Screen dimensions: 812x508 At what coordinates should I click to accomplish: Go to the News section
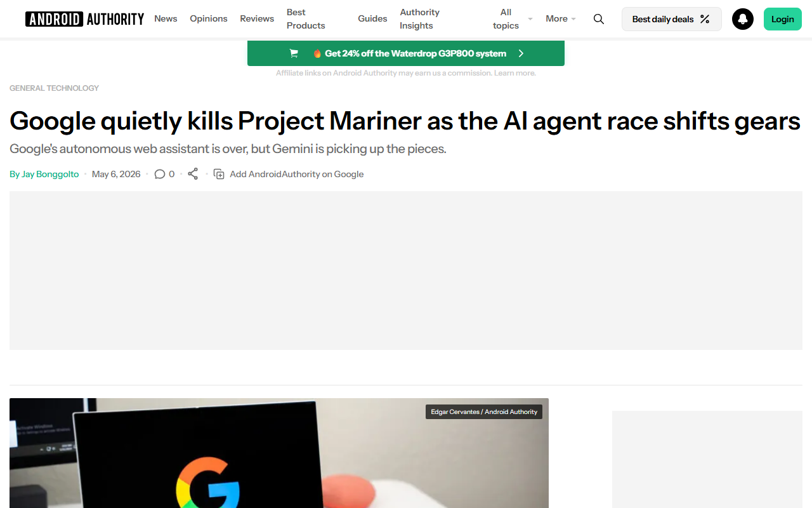click(x=166, y=19)
